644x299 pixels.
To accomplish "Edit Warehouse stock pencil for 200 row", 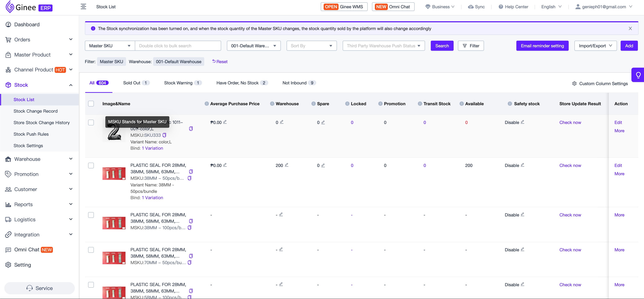I will (287, 165).
